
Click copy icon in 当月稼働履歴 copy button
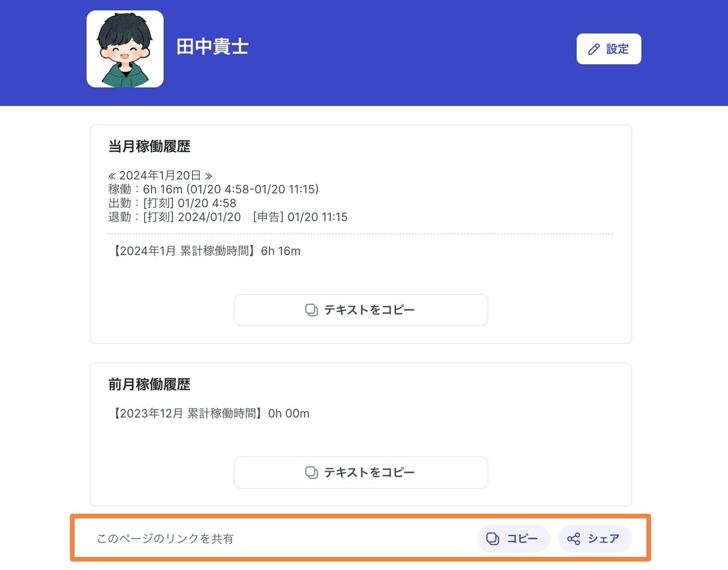[311, 310]
